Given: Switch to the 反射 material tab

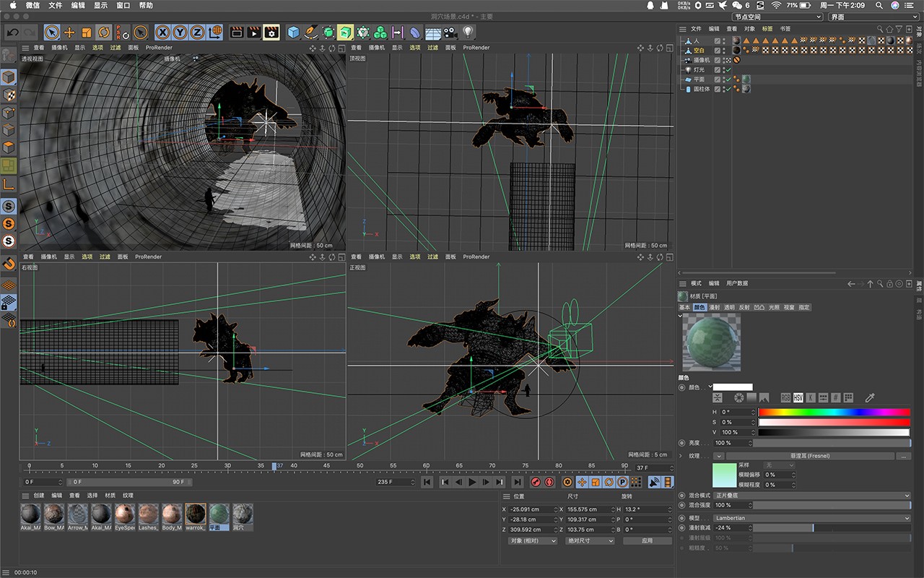Looking at the screenshot, I should tap(744, 307).
